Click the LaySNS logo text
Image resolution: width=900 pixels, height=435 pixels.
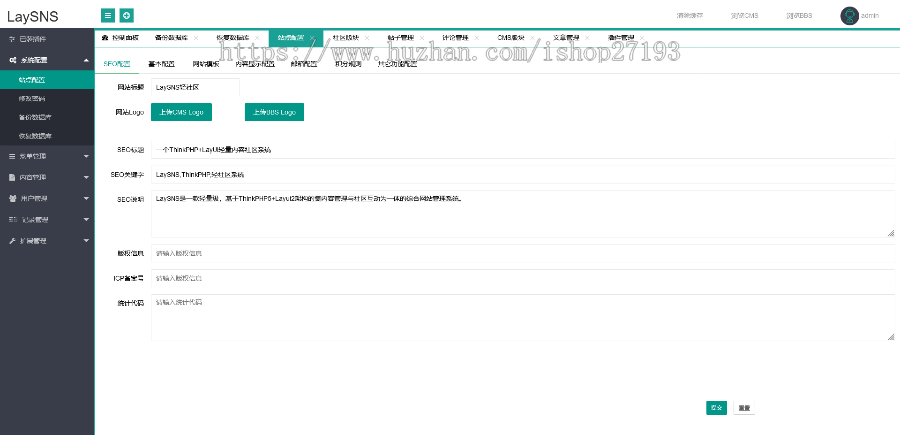coord(33,17)
